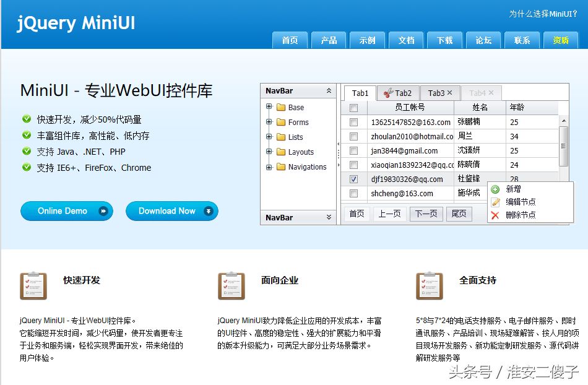Click the red X icon beside 删除节点
The height and width of the screenshot is (385, 588).
[x=495, y=215]
